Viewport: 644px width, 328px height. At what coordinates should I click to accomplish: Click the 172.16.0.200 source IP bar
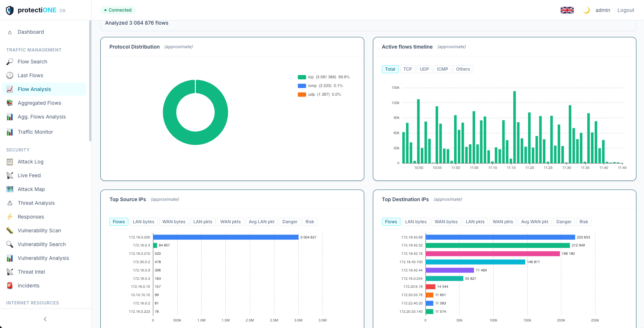tap(226, 237)
